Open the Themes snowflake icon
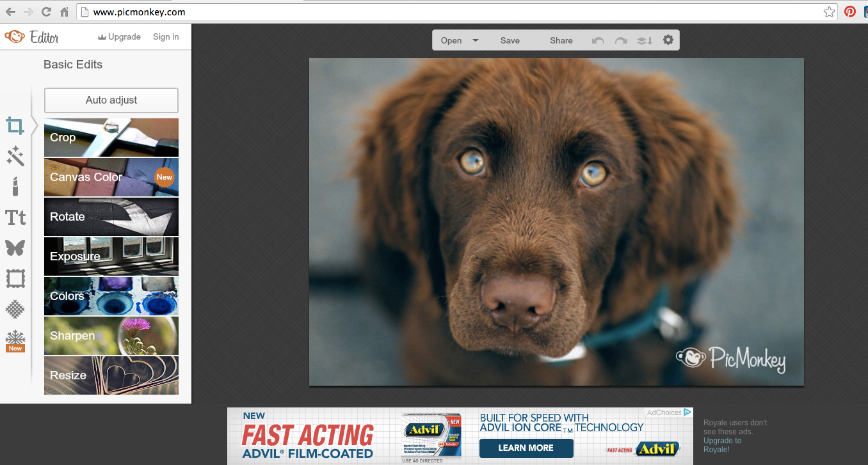 click(15, 339)
